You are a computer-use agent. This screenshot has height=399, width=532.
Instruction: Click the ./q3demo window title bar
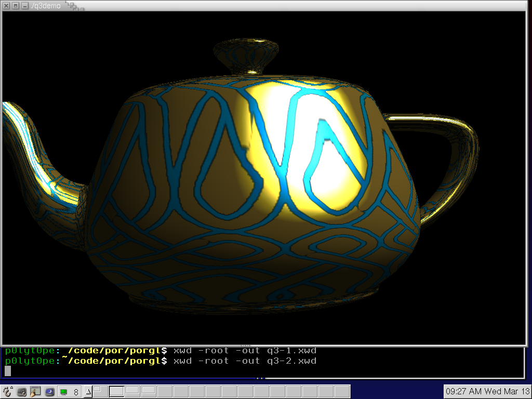pyautogui.click(x=260, y=6)
